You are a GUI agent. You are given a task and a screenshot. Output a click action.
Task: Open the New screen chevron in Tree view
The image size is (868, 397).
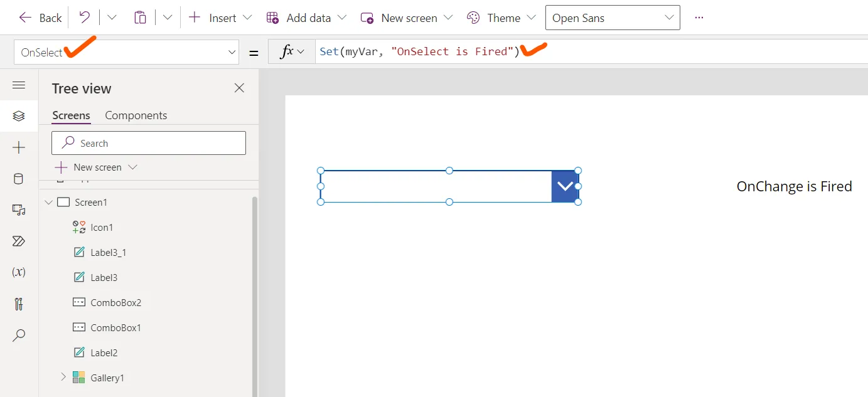click(132, 167)
